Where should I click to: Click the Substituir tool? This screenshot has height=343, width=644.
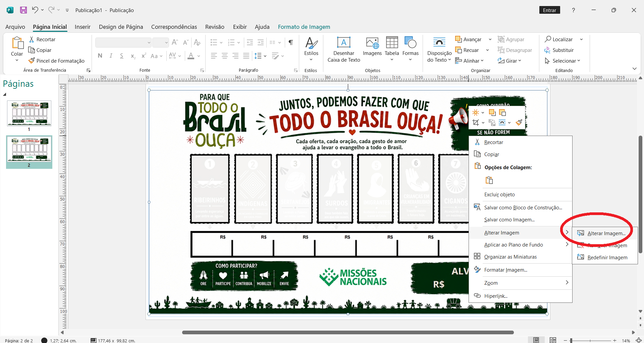tap(559, 50)
